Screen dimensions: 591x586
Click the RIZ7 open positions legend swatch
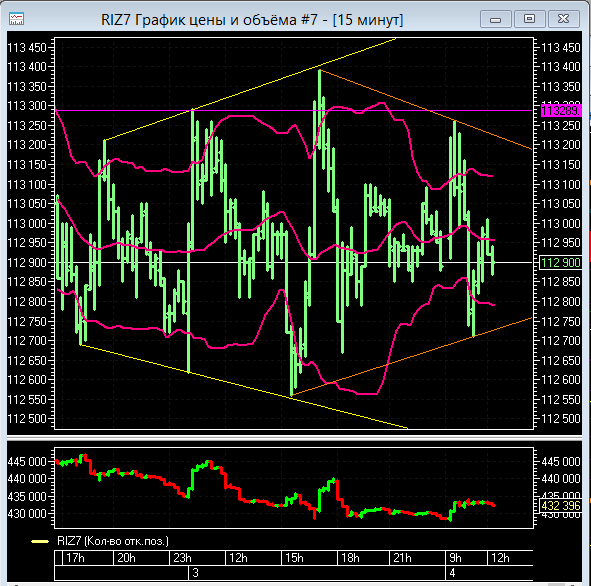tap(40, 542)
